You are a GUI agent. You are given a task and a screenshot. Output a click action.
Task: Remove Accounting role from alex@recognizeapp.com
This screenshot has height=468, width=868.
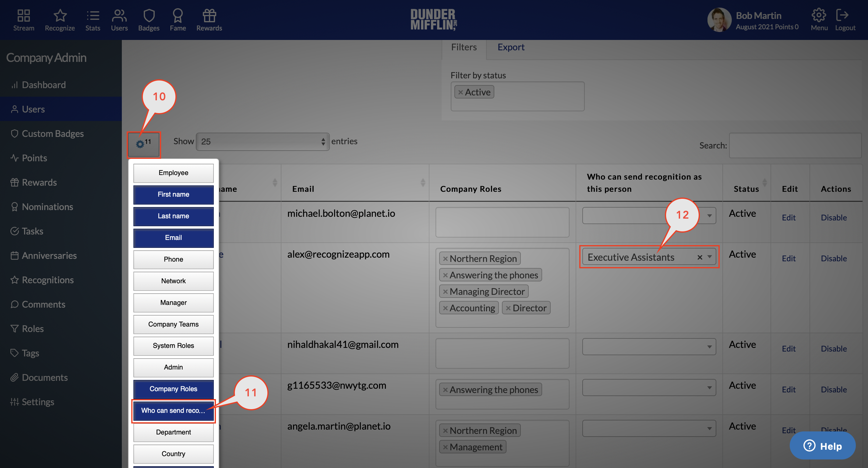445,308
